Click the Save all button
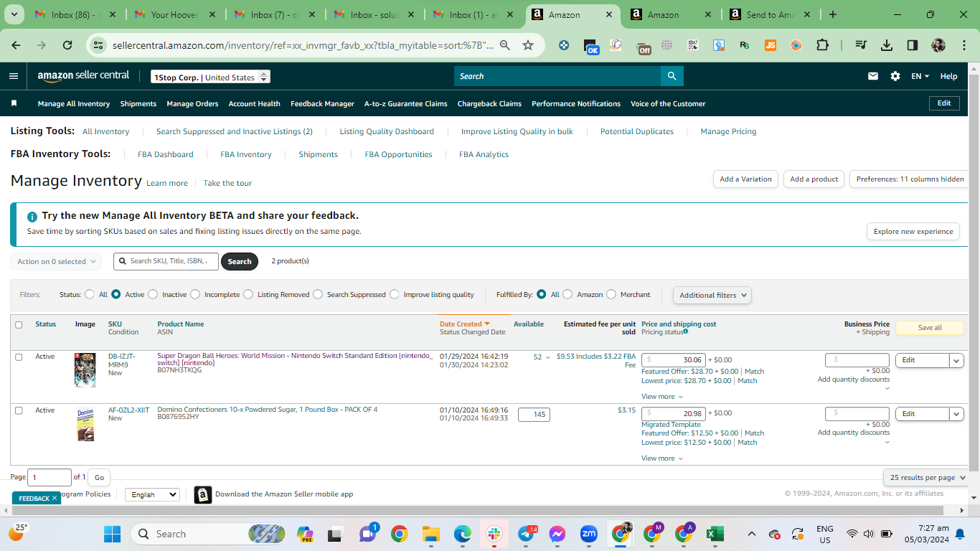The height and width of the screenshot is (551, 980). point(930,328)
